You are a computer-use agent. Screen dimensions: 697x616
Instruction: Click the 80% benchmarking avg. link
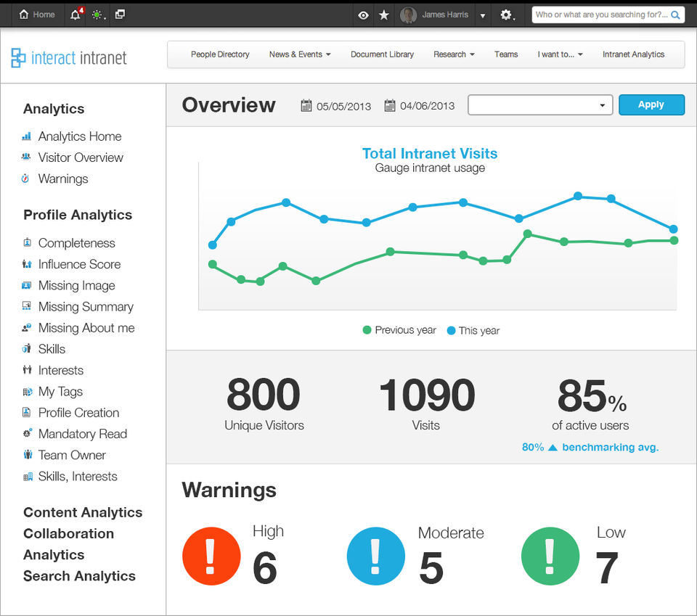pos(590,447)
